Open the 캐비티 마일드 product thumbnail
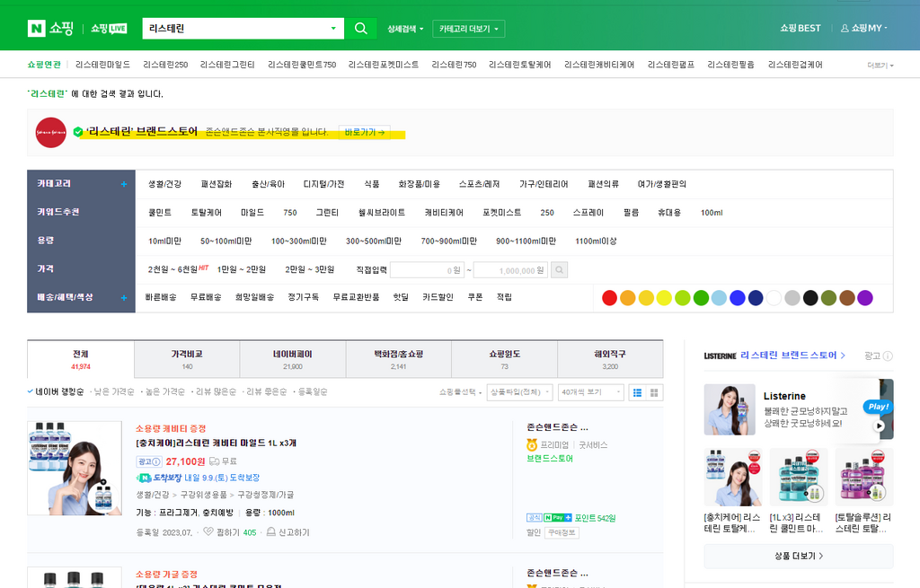The image size is (920, 588). click(75, 468)
